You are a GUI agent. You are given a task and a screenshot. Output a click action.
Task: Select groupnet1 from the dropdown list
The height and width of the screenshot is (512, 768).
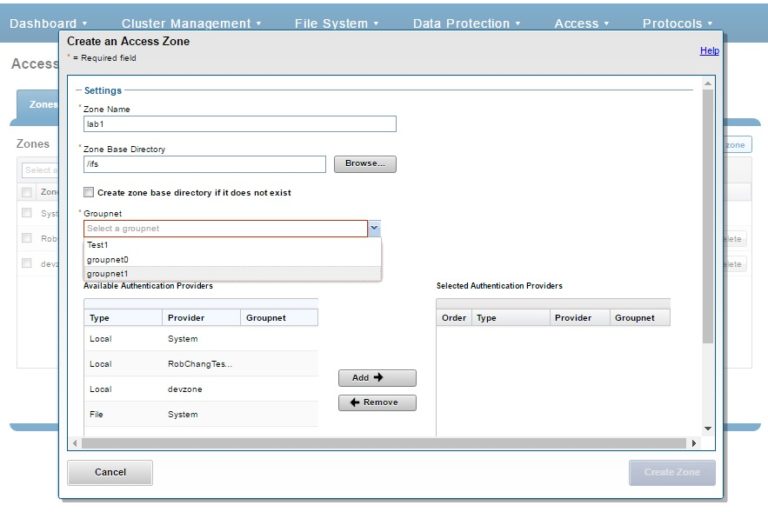point(108,273)
